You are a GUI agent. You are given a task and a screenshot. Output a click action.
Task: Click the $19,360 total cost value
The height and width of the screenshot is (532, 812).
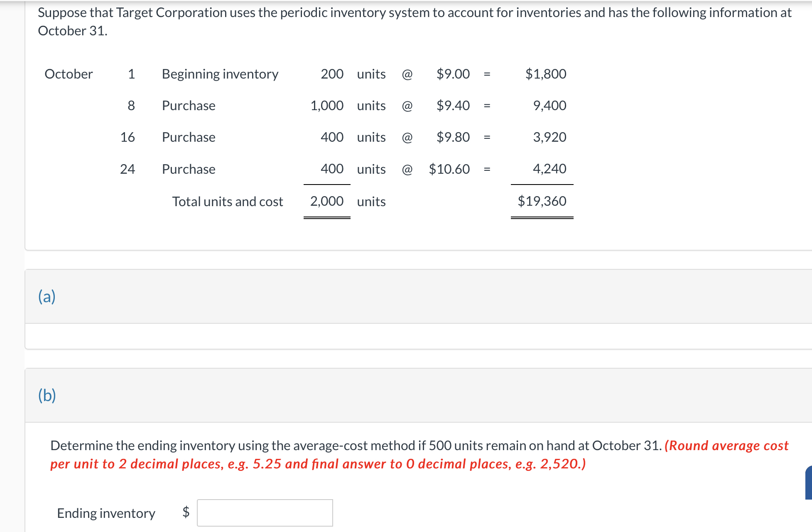542,201
